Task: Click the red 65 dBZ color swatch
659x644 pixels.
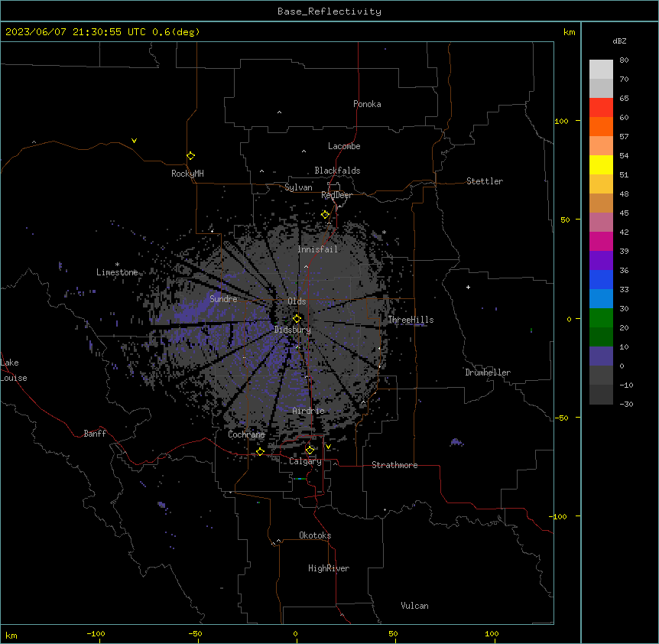Action: pos(601,107)
